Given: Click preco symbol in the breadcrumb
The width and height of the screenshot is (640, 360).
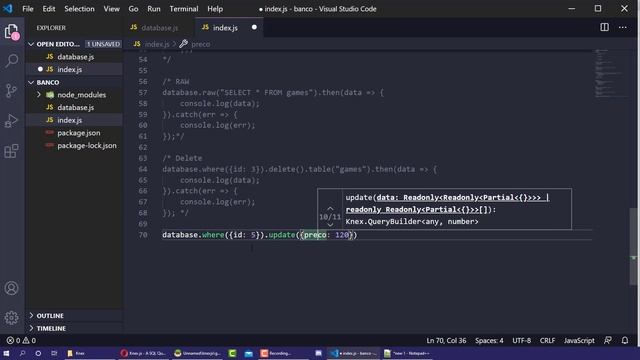Looking at the screenshot, I should tap(200, 44).
